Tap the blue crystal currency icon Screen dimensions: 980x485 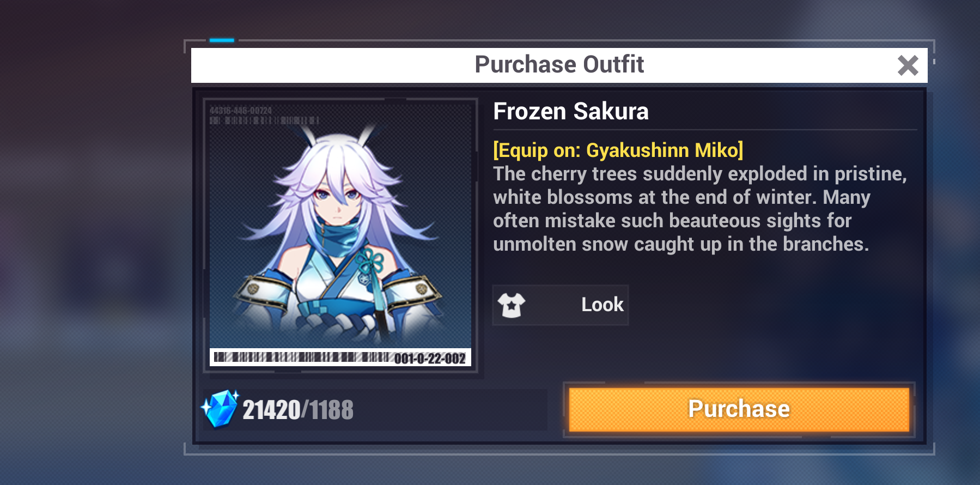[x=220, y=409]
